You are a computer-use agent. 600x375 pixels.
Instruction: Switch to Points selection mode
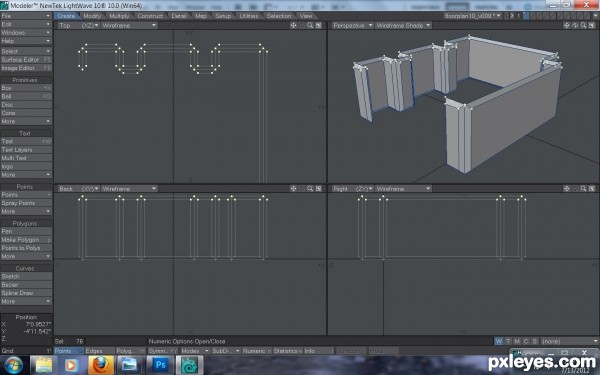coord(68,351)
